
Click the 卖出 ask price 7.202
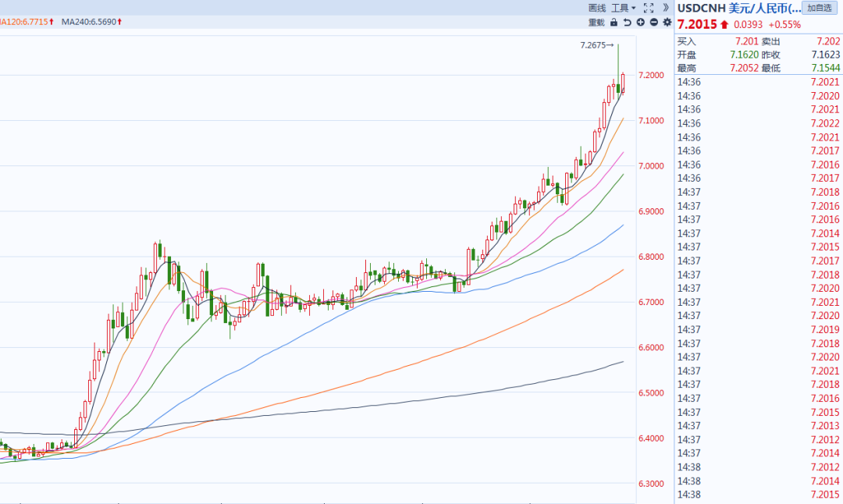point(828,41)
